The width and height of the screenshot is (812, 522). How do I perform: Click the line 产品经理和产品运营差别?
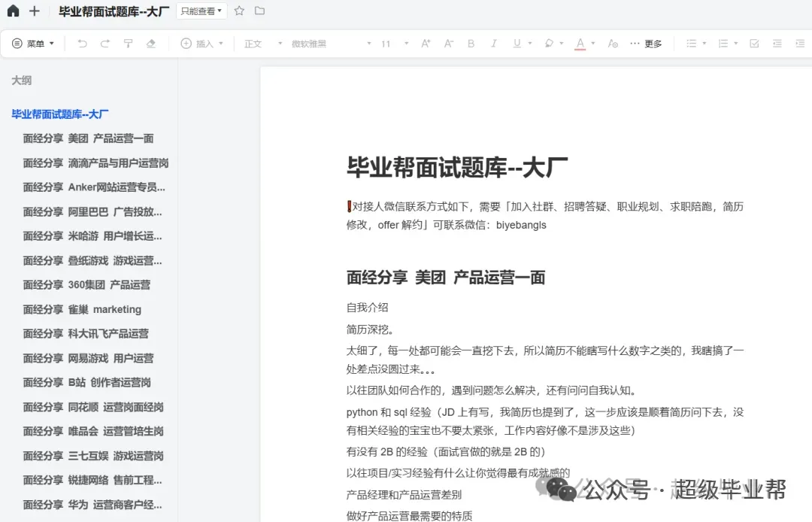click(x=404, y=495)
